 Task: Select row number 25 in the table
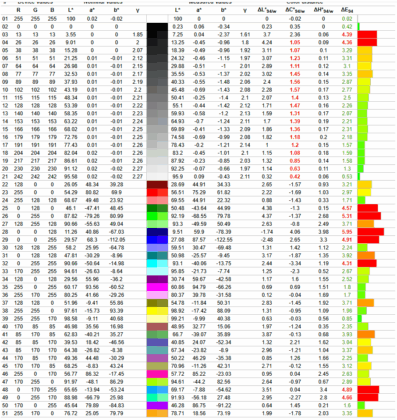(x=4, y=208)
